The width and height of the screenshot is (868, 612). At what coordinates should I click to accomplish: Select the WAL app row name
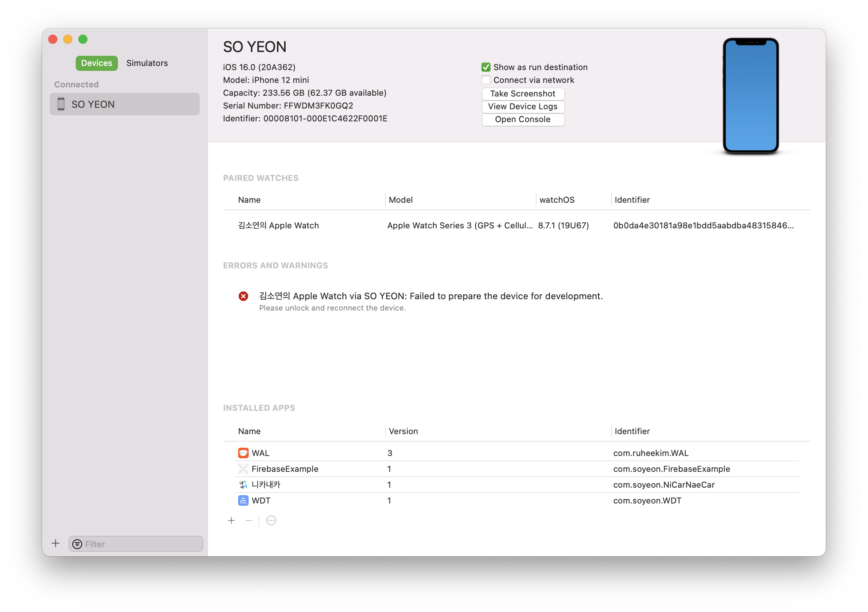260,453
